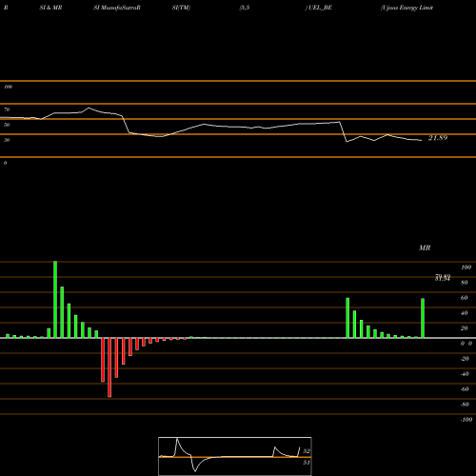Click the value 51 in mini chart
The width and height of the screenshot is (476, 476).
click(x=307, y=463)
